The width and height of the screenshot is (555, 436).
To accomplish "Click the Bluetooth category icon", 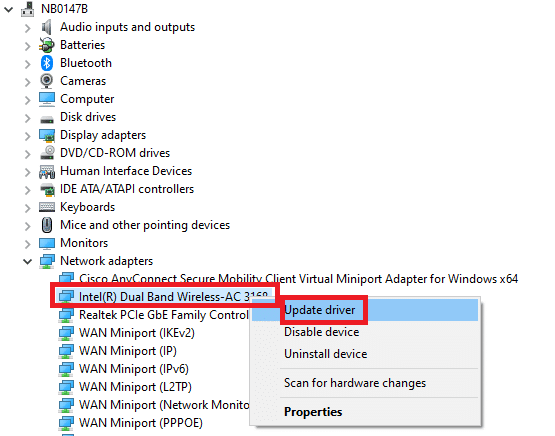I will tap(47, 63).
